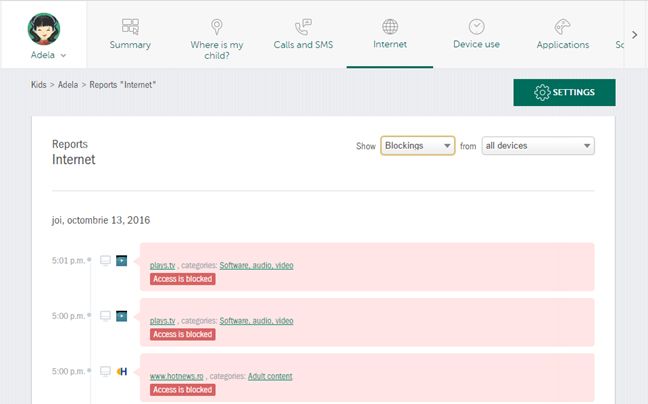
Task: Click plays.tv favicon at 5:01 p.m.
Action: tap(122, 261)
